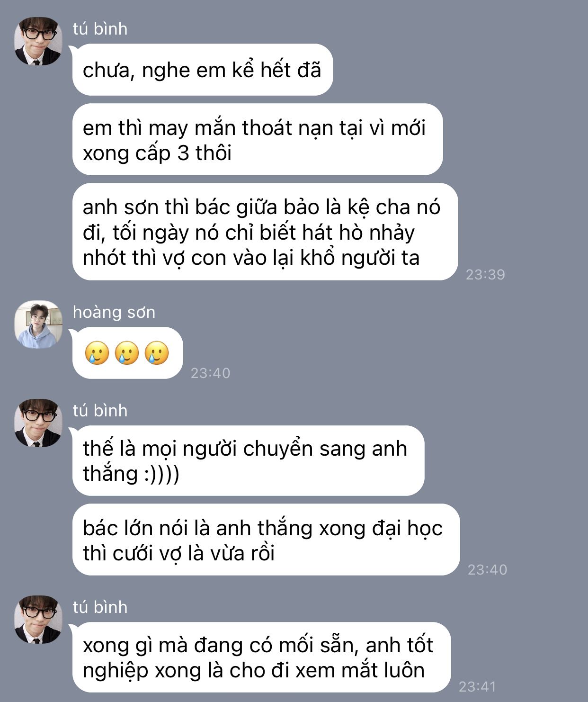Open hoàng sơn's profile picture
The height and width of the screenshot is (702, 588).
tap(38, 324)
